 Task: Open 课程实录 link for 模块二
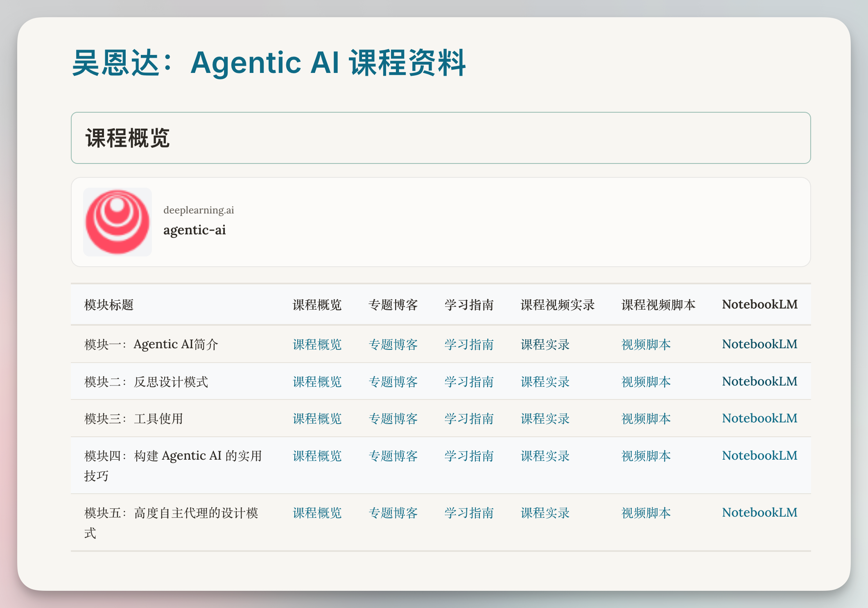pos(545,382)
